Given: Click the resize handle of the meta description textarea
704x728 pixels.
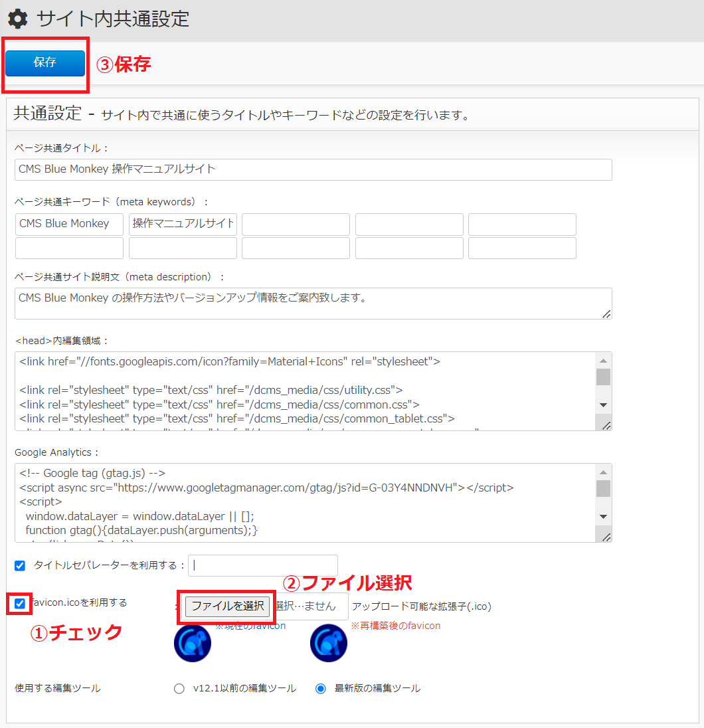Looking at the screenshot, I should [606, 314].
